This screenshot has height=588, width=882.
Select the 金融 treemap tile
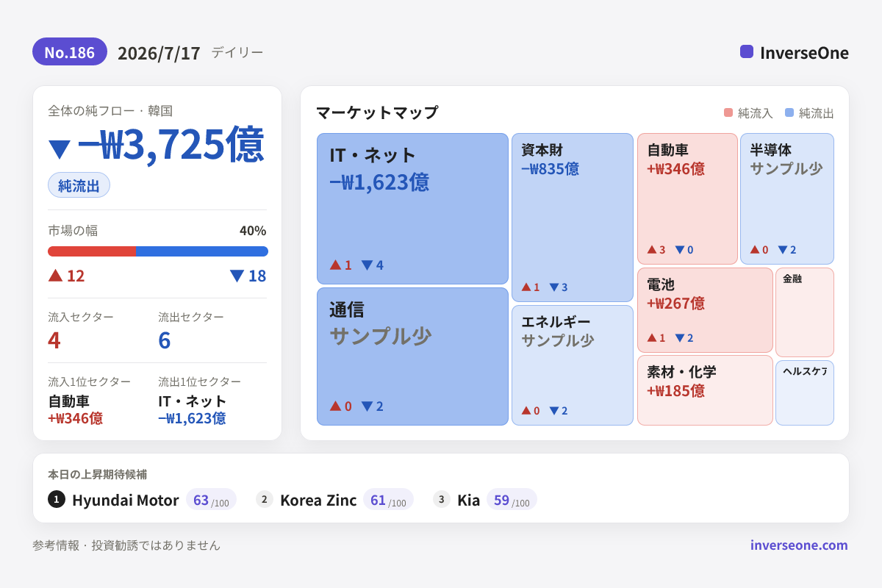click(805, 312)
